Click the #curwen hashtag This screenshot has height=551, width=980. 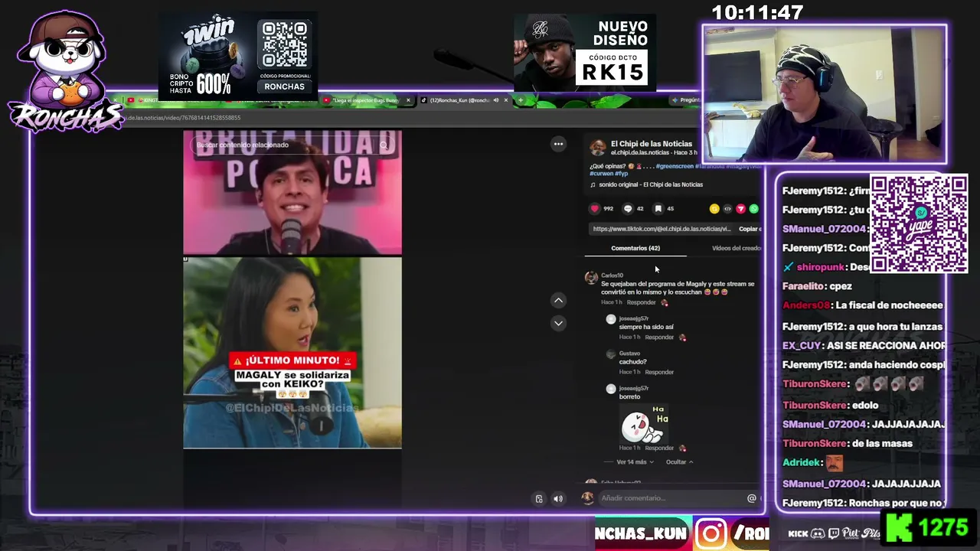coord(600,174)
